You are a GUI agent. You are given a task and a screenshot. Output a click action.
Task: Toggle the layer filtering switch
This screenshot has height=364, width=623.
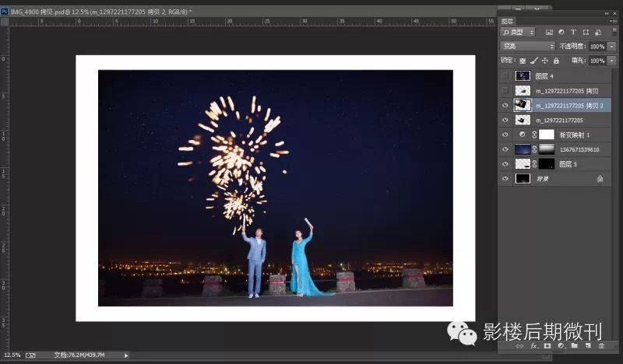pos(614,33)
